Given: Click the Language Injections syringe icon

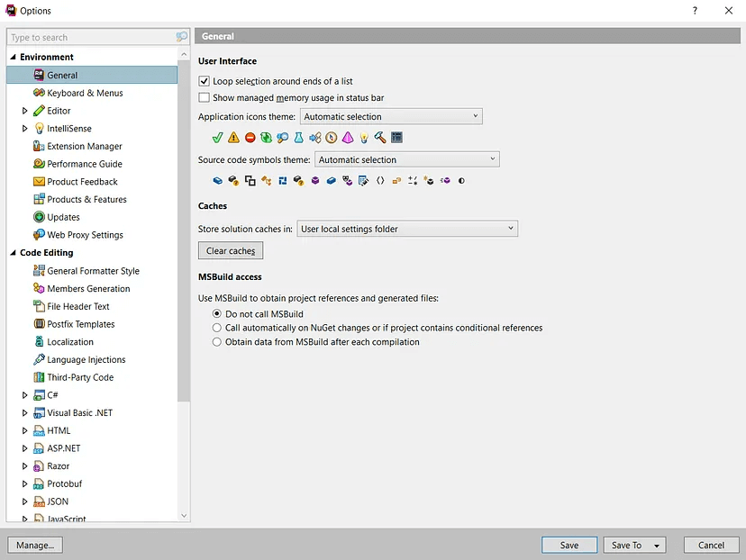Looking at the screenshot, I should (40, 360).
